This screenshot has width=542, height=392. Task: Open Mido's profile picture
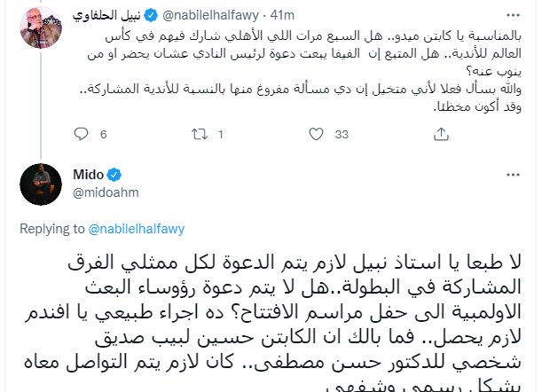(35, 183)
